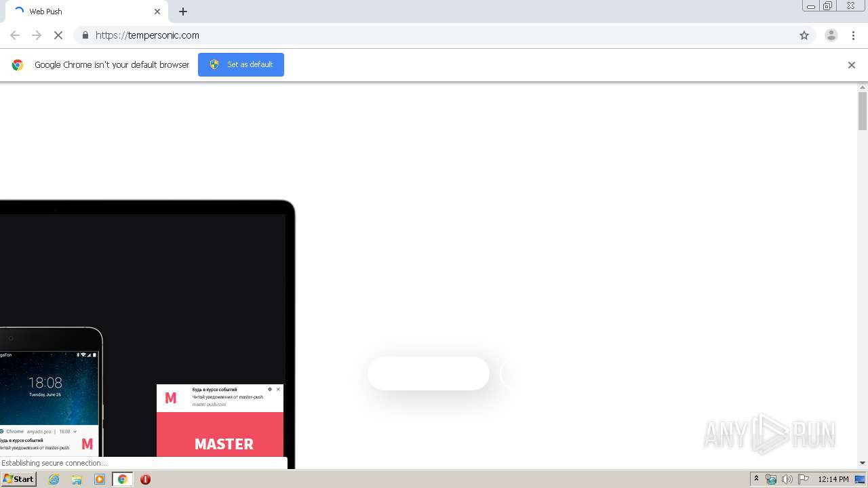Stop loading the current page

(58, 35)
